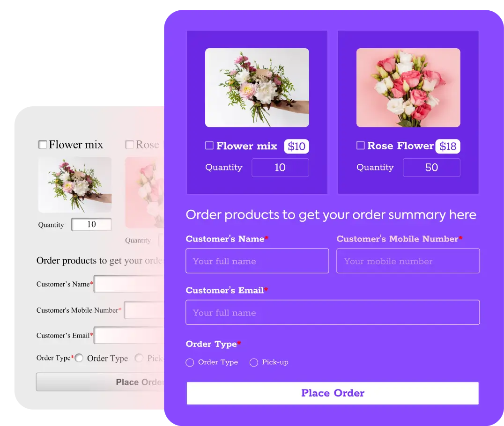
Task: Select the Order Type radio in gray form
Action: point(79,358)
